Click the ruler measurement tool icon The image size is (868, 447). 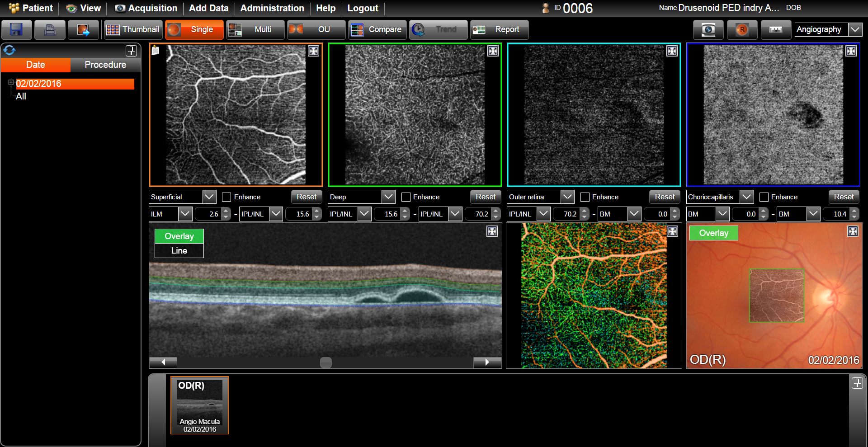(x=775, y=30)
